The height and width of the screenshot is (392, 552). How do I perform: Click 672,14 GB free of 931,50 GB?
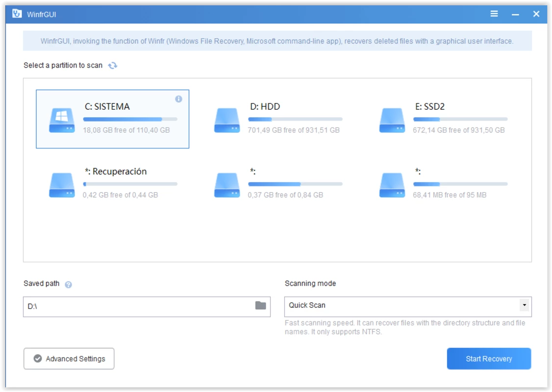[x=459, y=130]
